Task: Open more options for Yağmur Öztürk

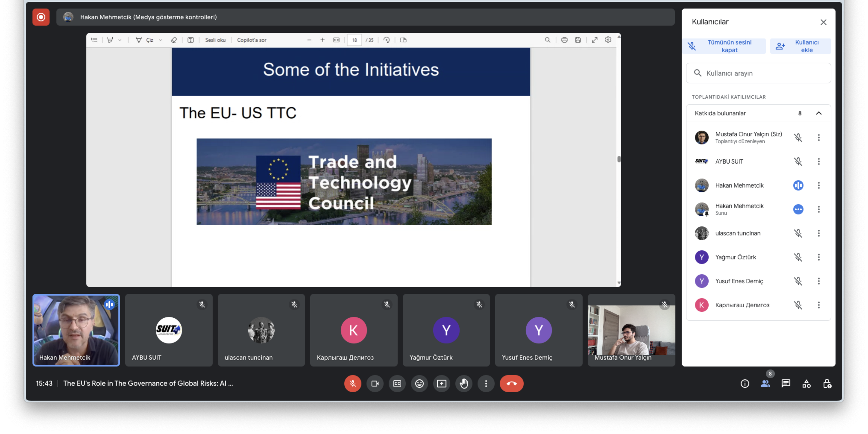Action: pyautogui.click(x=818, y=257)
